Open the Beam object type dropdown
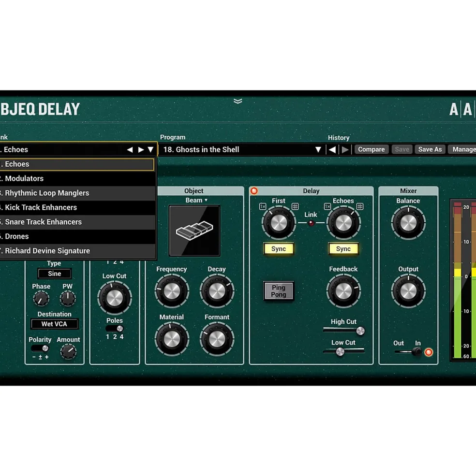Screen dimensions: 476x476 click(x=197, y=201)
